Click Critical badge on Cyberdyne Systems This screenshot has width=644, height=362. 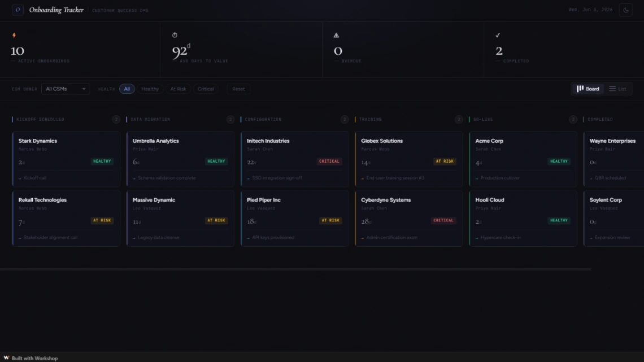(443, 220)
